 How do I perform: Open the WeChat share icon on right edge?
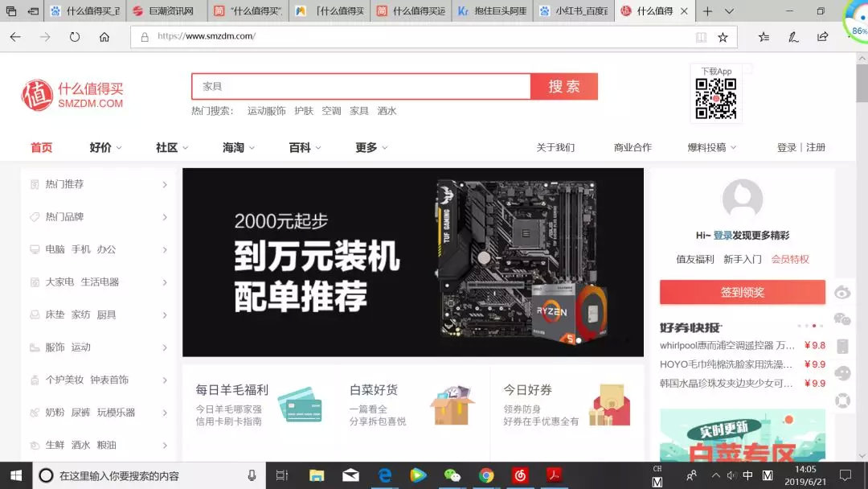[x=843, y=320]
